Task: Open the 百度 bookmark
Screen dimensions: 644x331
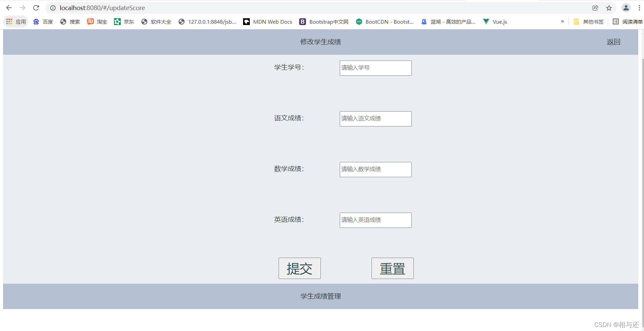Action: pyautogui.click(x=43, y=22)
